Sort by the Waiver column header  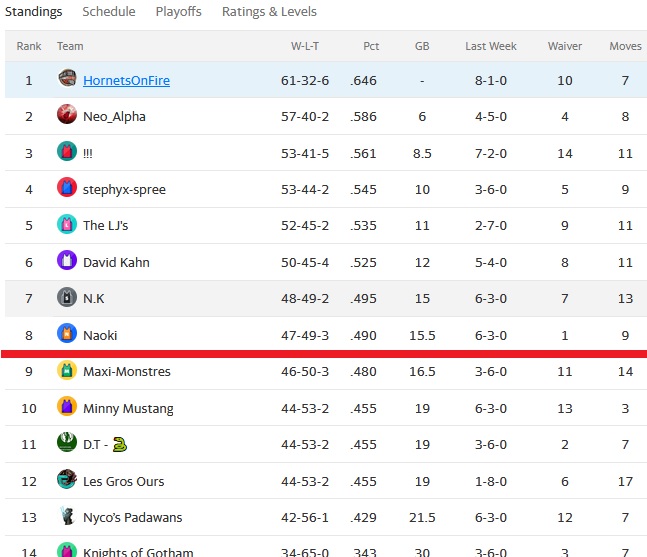pos(565,46)
